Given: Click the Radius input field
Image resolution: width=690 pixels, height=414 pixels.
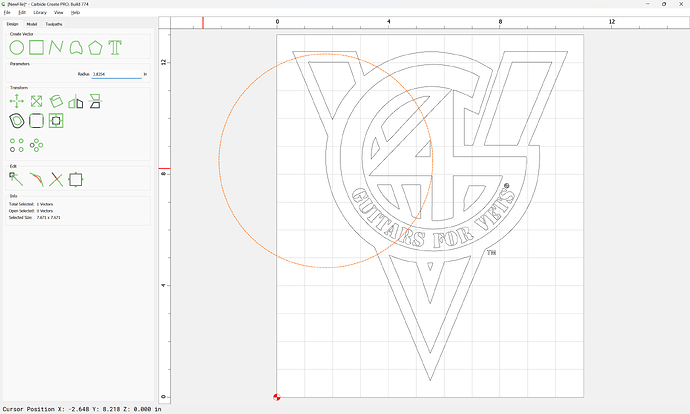Looking at the screenshot, I should coord(117,74).
